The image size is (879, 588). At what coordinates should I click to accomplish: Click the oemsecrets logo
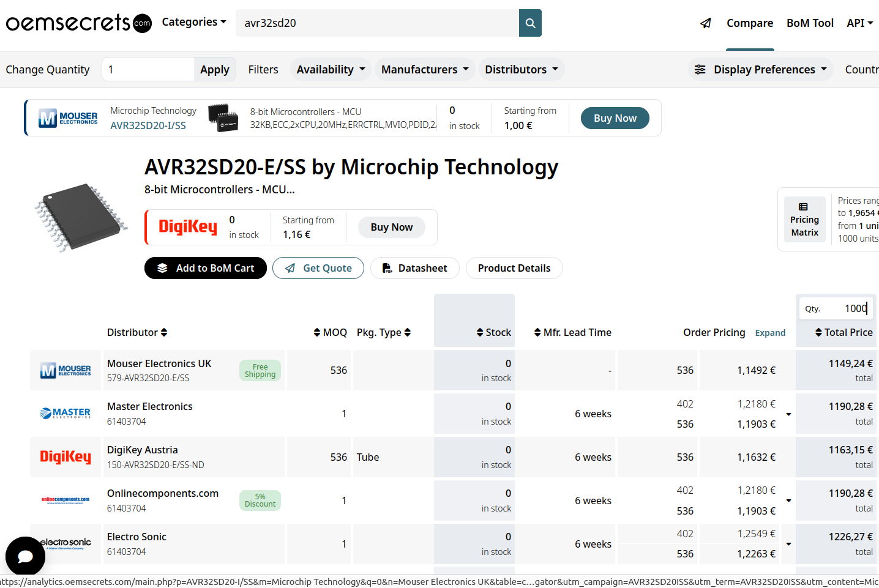78,23
